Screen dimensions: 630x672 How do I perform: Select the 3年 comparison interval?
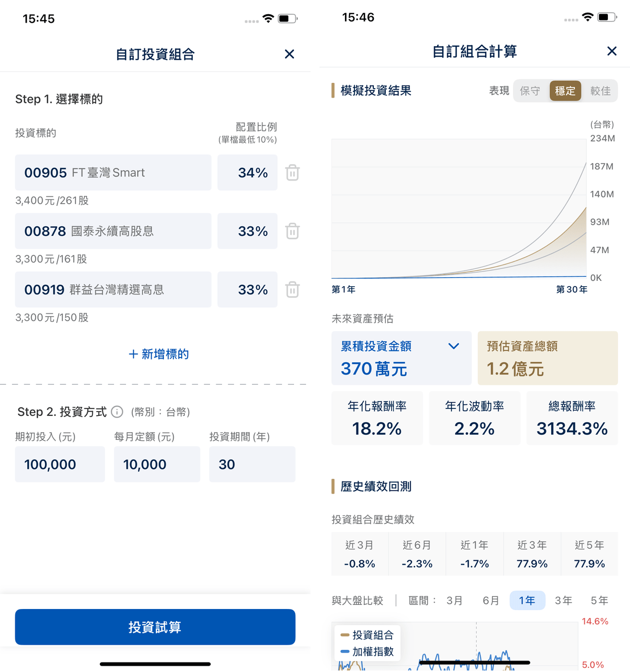pos(563,601)
